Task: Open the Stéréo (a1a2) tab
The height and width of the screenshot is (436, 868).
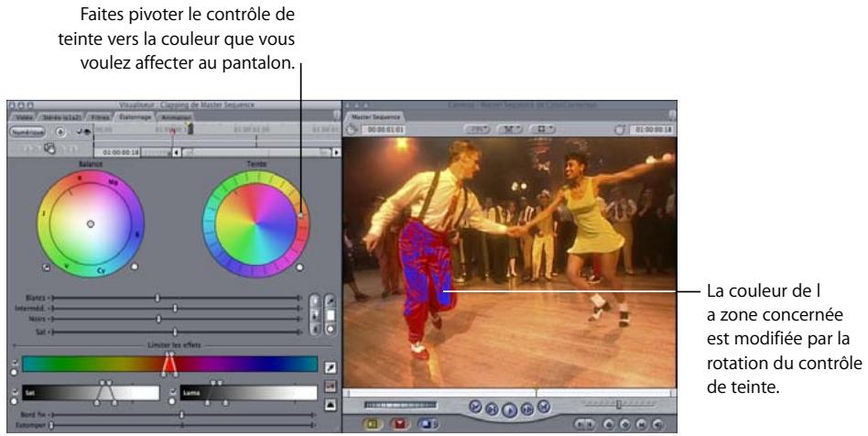Action: pos(61,117)
